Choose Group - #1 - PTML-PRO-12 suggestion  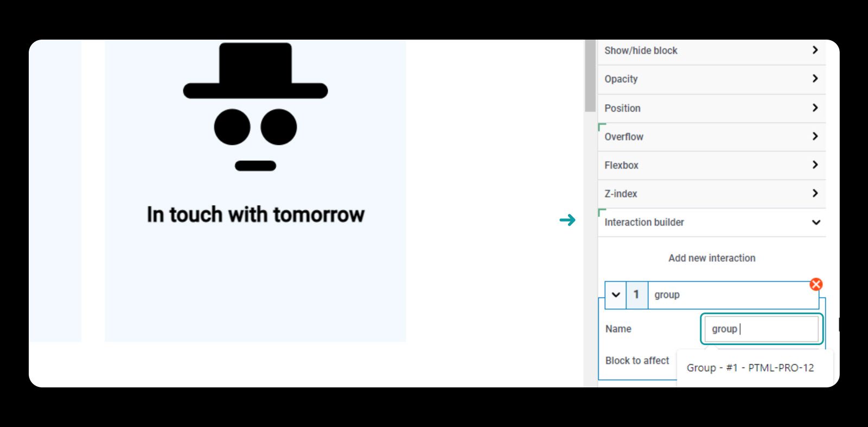[750, 368]
